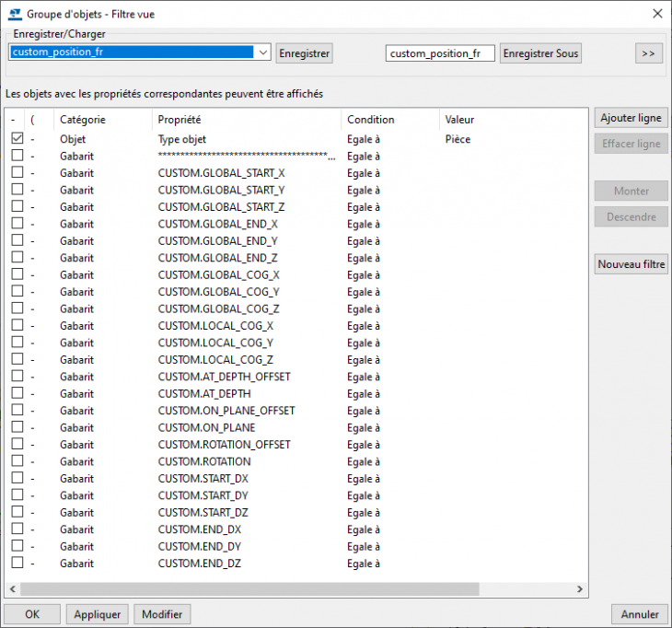Viewport: 672px width, 628px height.
Task: Select the Egale à condition for CUSTOM.AT_DEPTH
Action: pyautogui.click(x=365, y=393)
